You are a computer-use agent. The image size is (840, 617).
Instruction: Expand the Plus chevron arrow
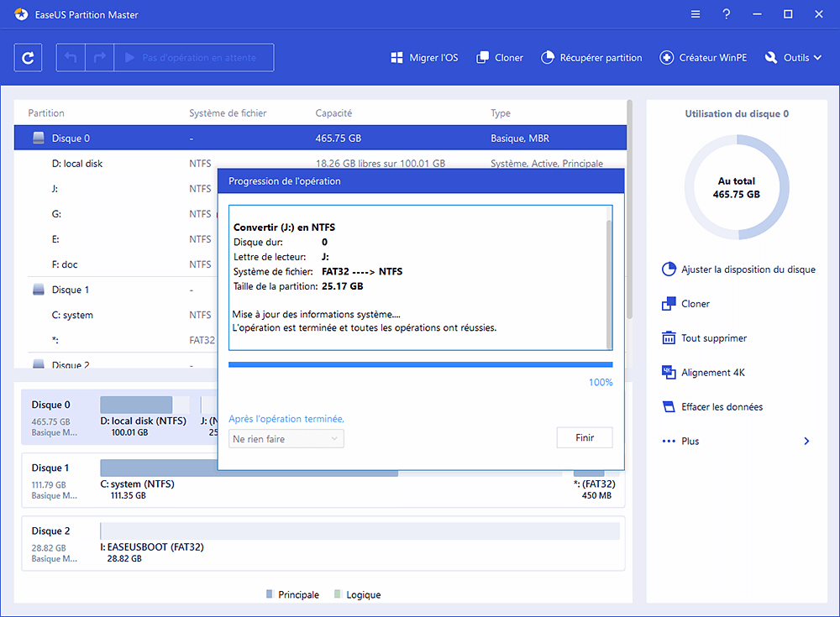[x=806, y=442]
